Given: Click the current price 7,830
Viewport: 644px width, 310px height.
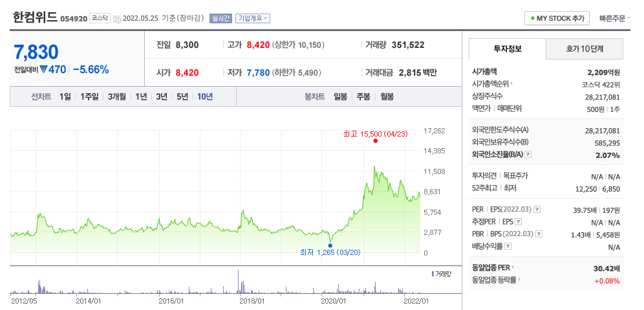Looking at the screenshot, I should tap(36, 52).
